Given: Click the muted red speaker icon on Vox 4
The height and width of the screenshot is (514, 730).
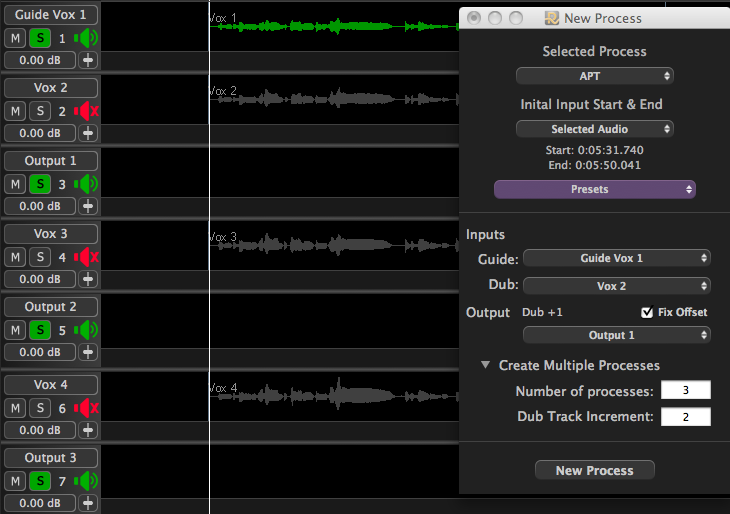Looking at the screenshot, I should pyautogui.click(x=87, y=407).
